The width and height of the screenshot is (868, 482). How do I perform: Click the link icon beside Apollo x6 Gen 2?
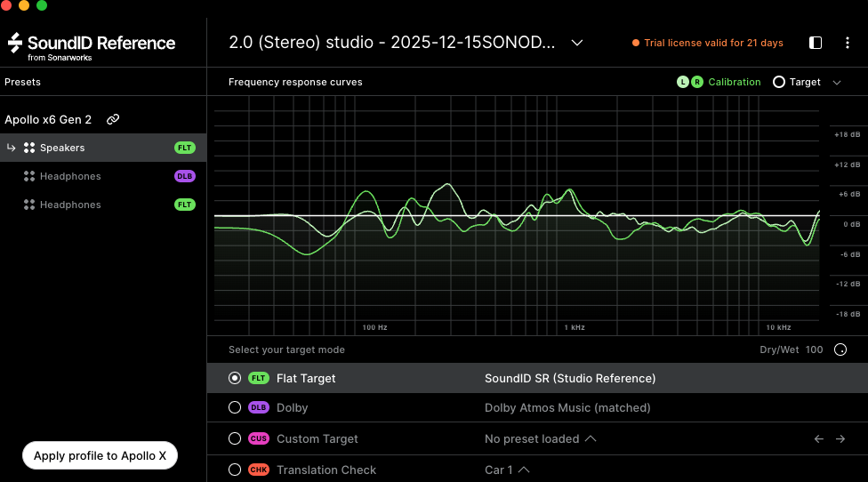tap(113, 119)
